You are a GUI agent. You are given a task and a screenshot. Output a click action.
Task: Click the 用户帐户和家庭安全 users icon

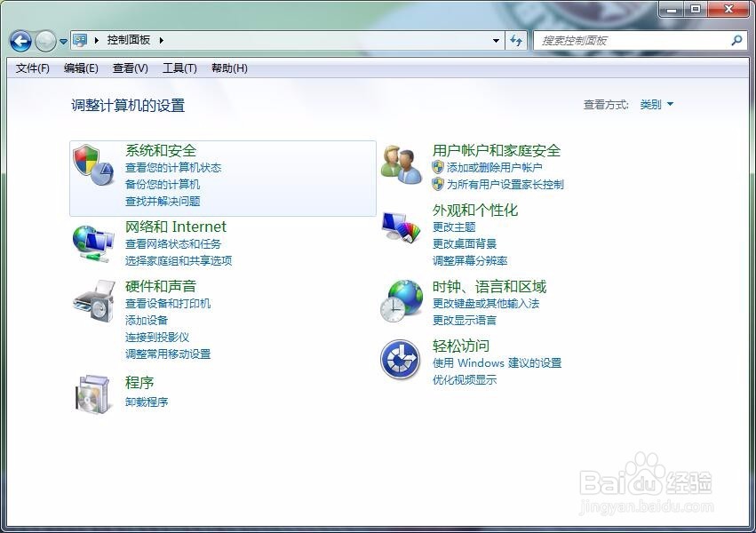(x=402, y=163)
